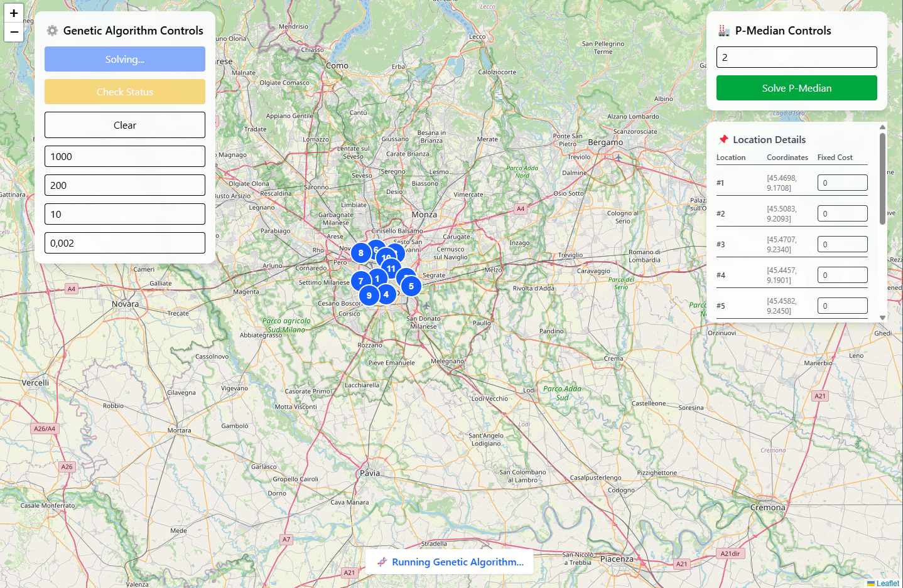Click the #5 location label
903x588 pixels.
(x=720, y=306)
